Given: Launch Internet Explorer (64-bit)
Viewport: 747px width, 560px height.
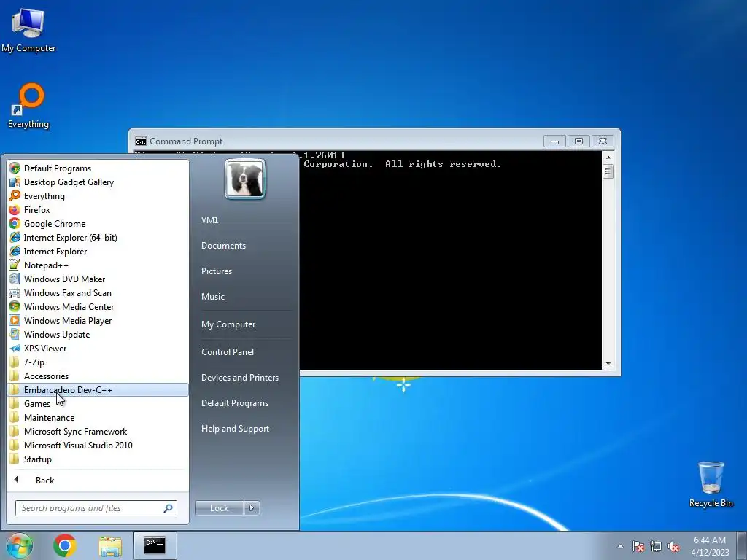Looking at the screenshot, I should (x=98, y=237).
